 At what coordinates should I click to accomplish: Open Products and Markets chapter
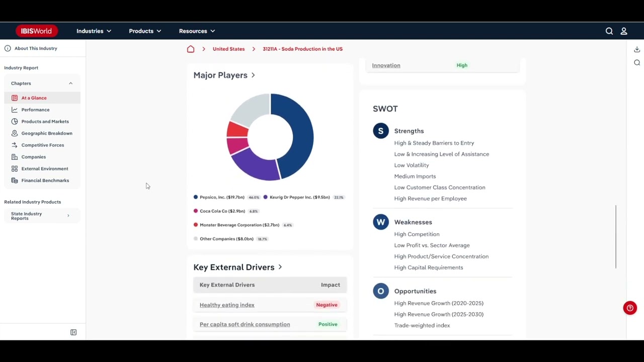(45, 122)
